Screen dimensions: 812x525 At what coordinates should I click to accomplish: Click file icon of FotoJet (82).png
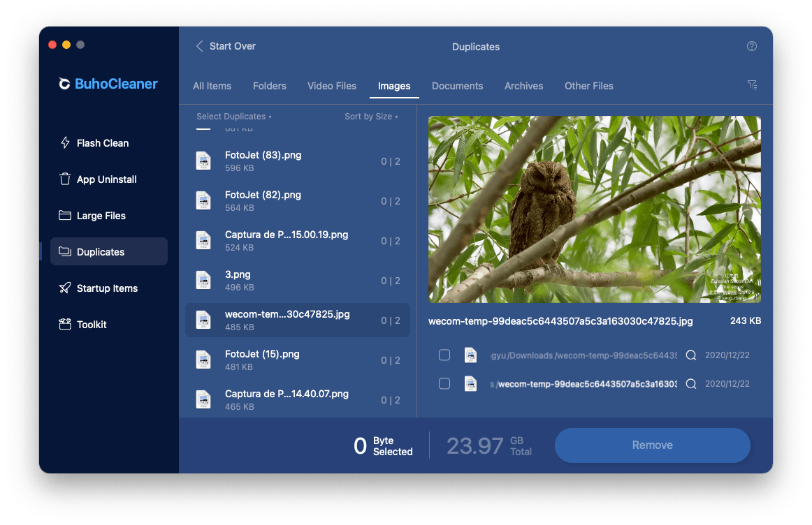pos(203,200)
